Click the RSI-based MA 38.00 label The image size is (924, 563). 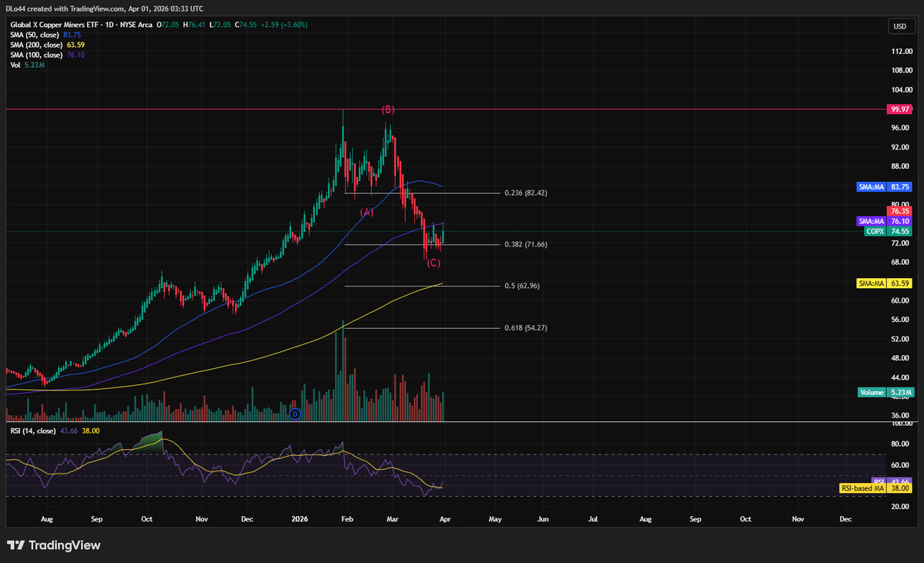[877, 488]
